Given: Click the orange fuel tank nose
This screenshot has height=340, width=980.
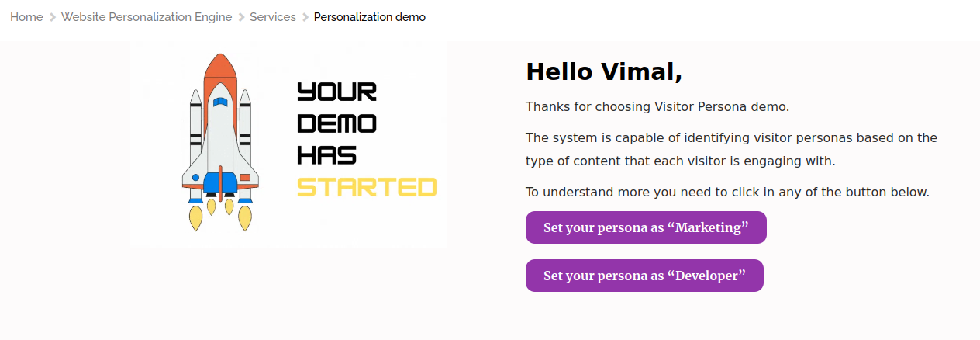Looking at the screenshot, I should pos(221,70).
